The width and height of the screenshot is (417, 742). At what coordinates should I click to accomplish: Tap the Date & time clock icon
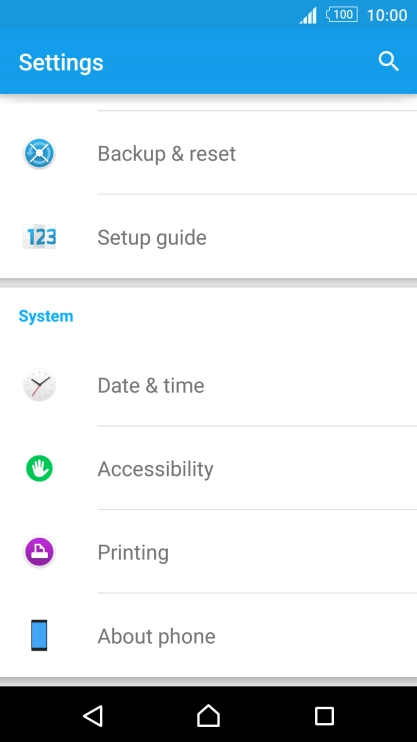coord(39,385)
